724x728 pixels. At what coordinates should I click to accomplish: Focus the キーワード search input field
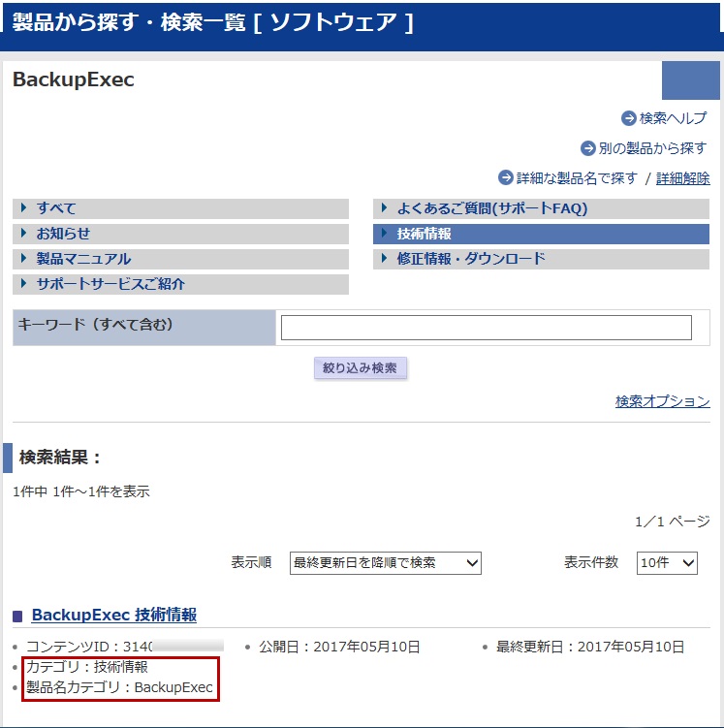pos(487,328)
